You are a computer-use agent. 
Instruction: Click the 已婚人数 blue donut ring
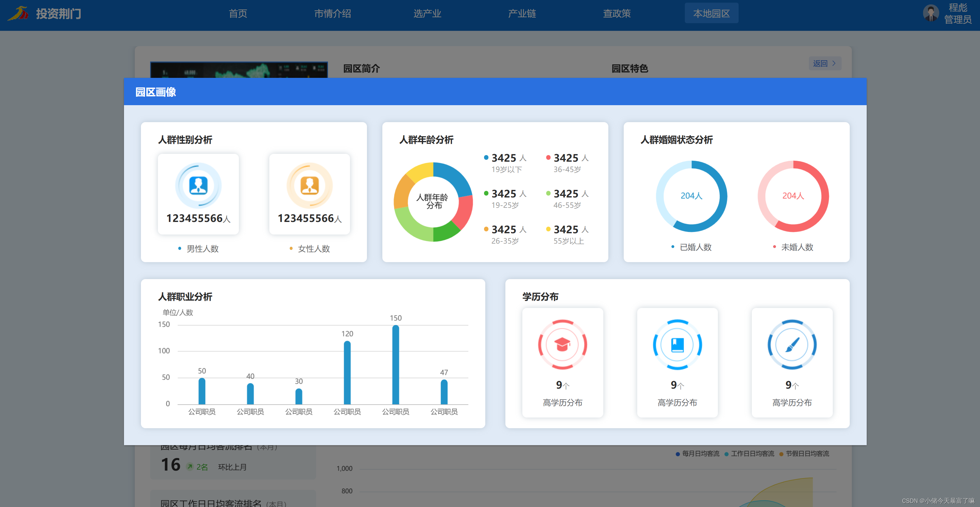(723, 196)
